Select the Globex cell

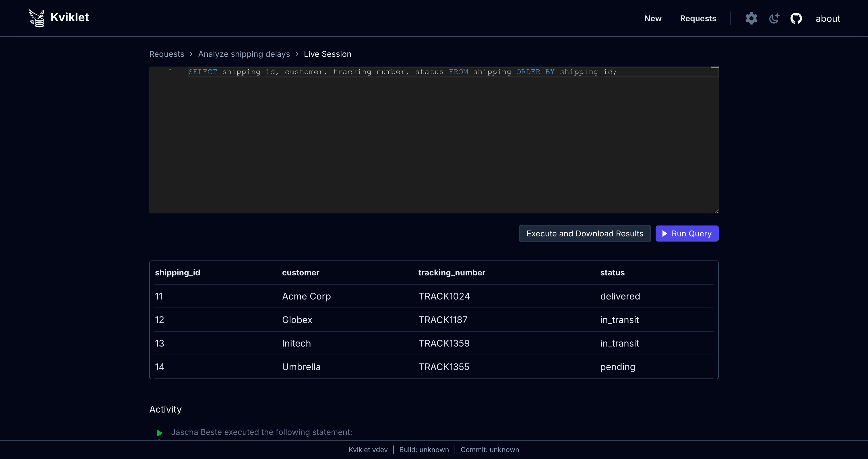pyautogui.click(x=297, y=320)
